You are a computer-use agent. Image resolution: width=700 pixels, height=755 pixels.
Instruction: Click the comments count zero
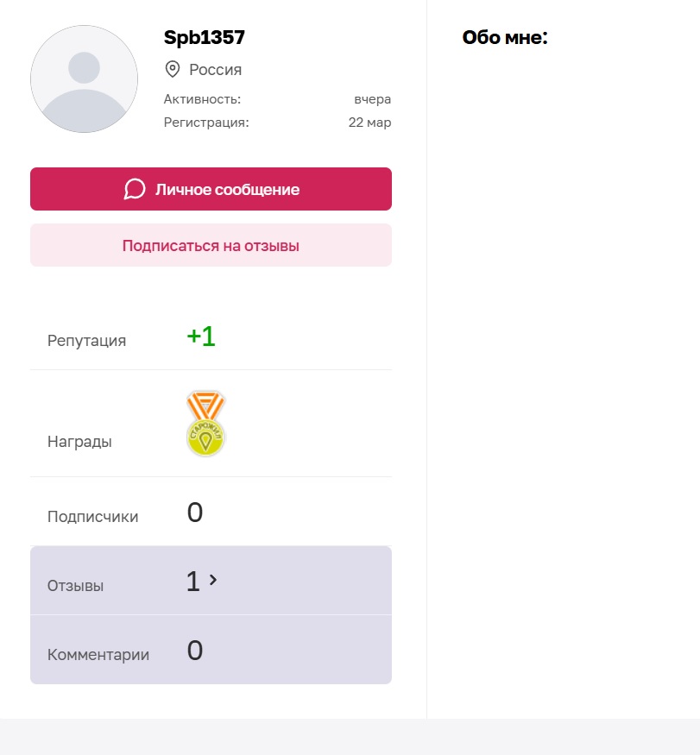click(195, 651)
